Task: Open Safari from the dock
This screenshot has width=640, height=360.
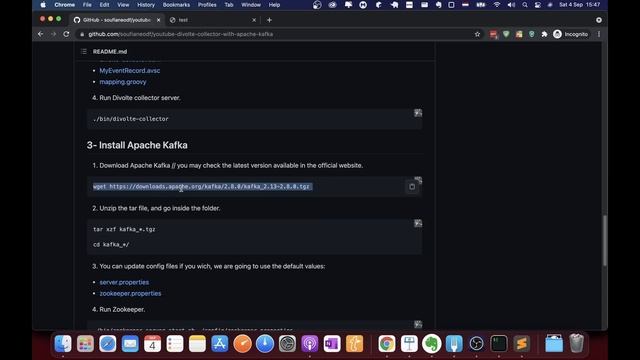Action: [108, 344]
